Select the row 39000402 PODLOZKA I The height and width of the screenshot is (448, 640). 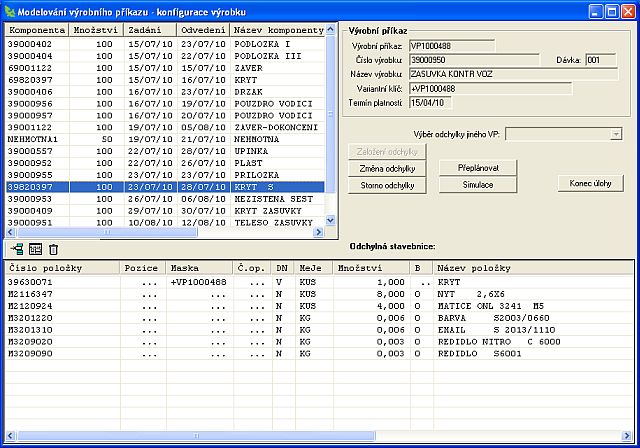pyautogui.click(x=165, y=44)
